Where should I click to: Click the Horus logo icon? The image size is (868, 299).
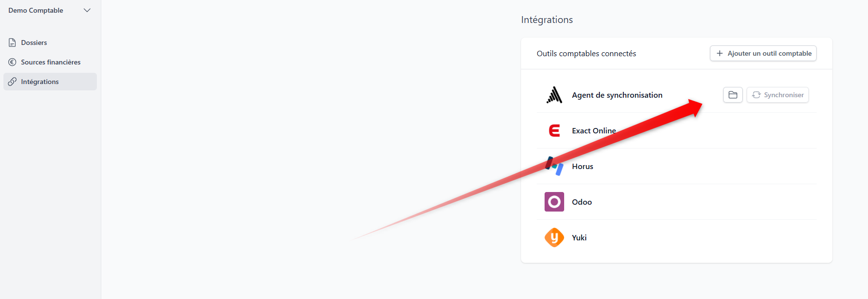[x=554, y=166]
